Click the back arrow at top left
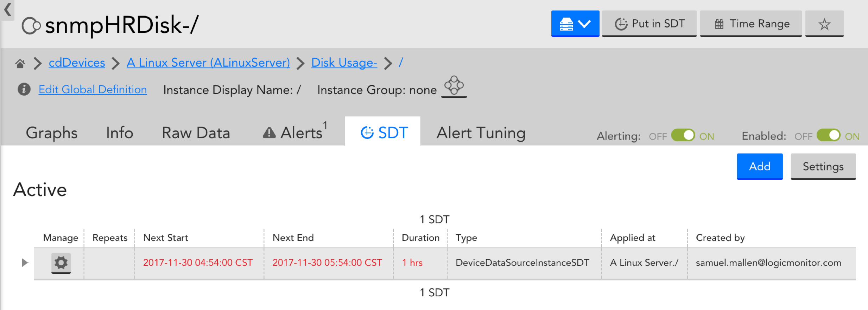Viewport: 868px width, 310px height. [x=7, y=9]
